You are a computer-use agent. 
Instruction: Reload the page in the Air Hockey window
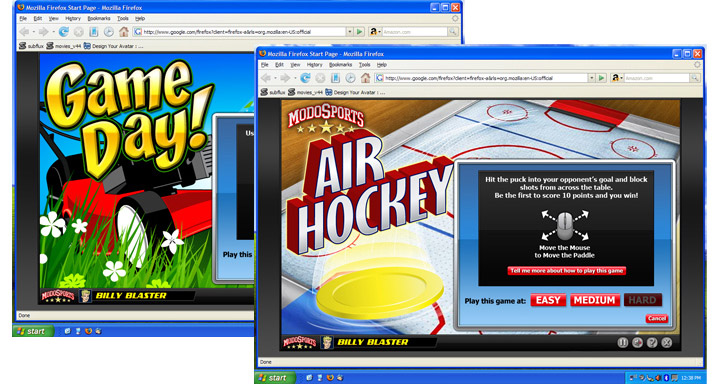point(305,78)
